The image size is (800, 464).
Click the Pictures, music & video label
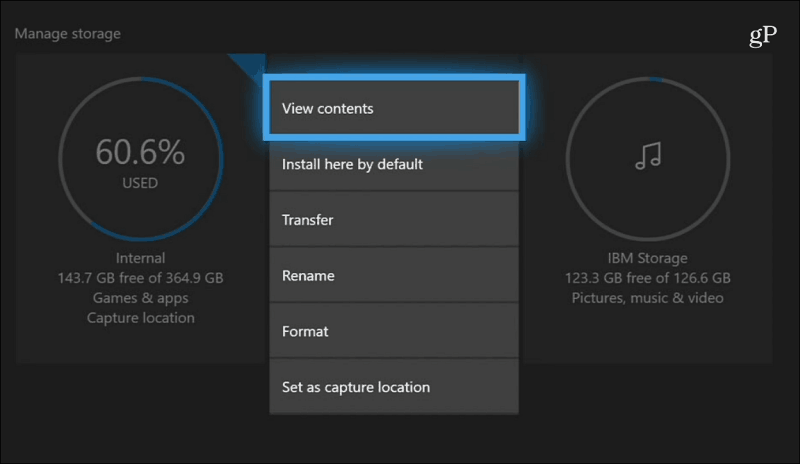(x=647, y=298)
